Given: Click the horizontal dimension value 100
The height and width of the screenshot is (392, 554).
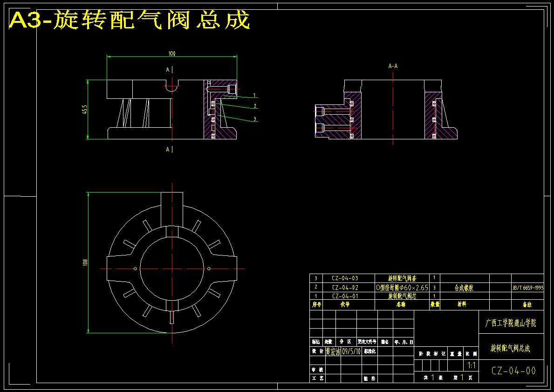Looking at the screenshot, I should pyautogui.click(x=172, y=54).
